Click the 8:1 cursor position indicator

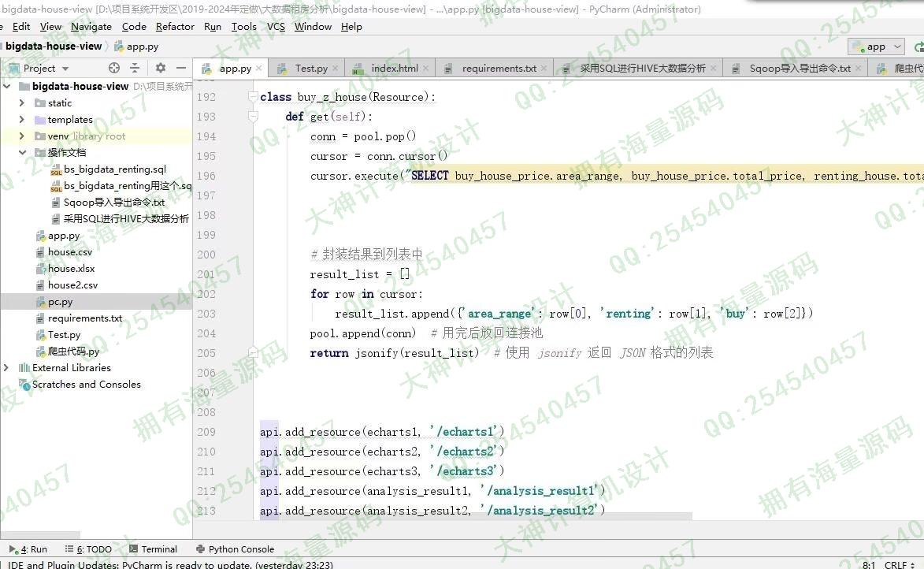(869, 564)
